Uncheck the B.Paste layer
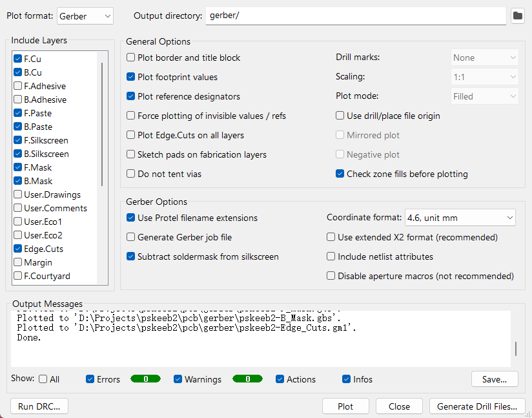 point(18,127)
